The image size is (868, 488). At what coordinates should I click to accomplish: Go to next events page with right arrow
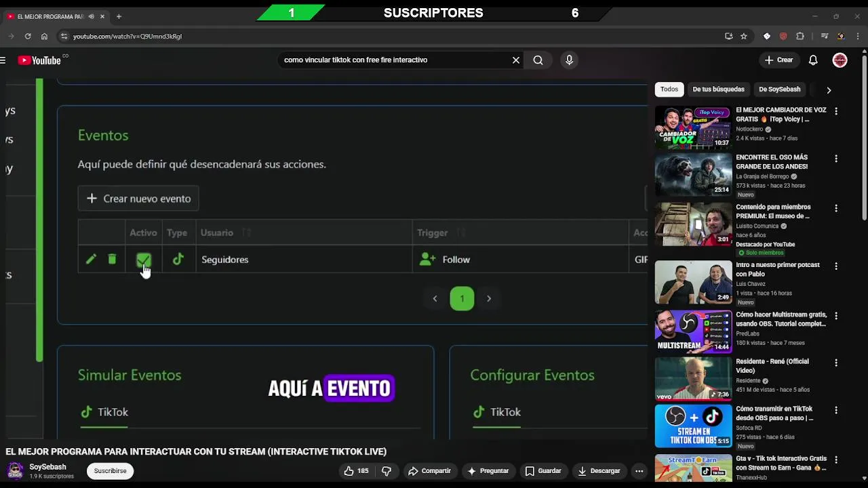coord(489,298)
